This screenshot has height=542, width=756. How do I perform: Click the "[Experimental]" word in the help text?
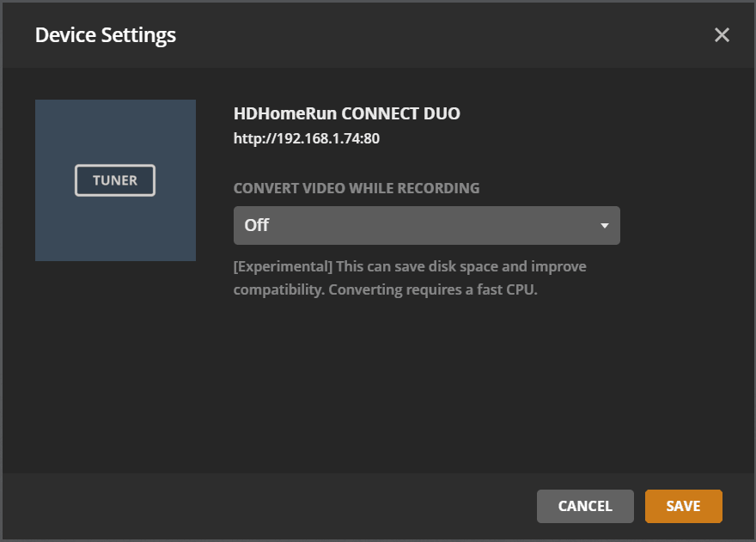283,266
